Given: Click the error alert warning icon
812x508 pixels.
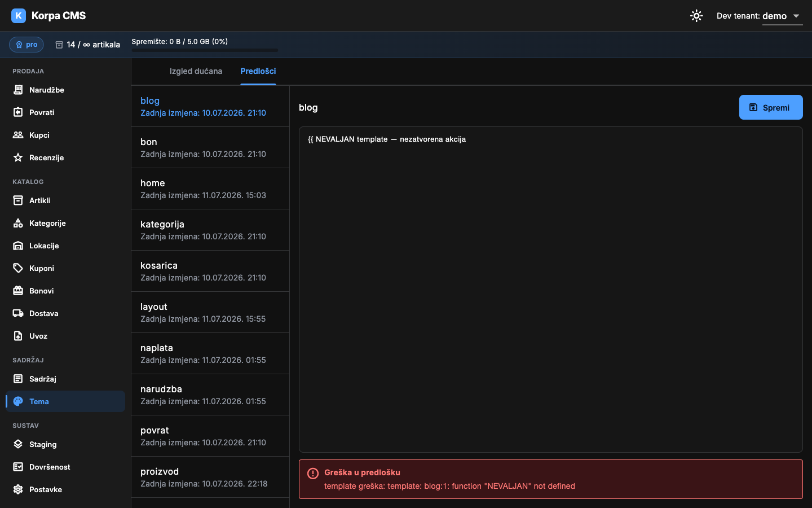Looking at the screenshot, I should point(313,474).
